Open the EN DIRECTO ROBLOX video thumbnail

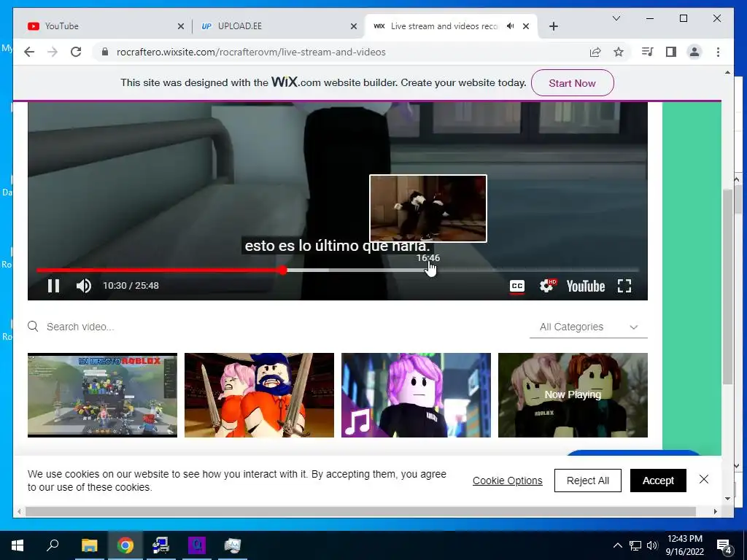tap(102, 394)
